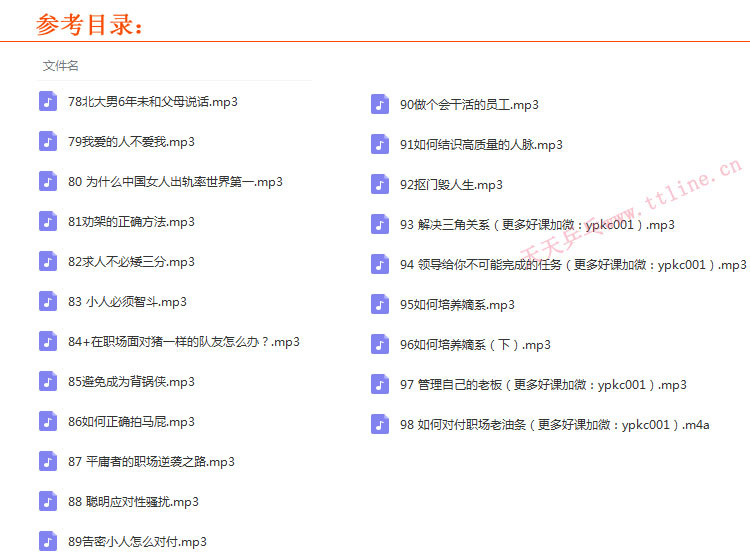Click the music icon beside 88 聪明应对性骚扰.mp3
The image size is (750, 552).
tap(48, 501)
